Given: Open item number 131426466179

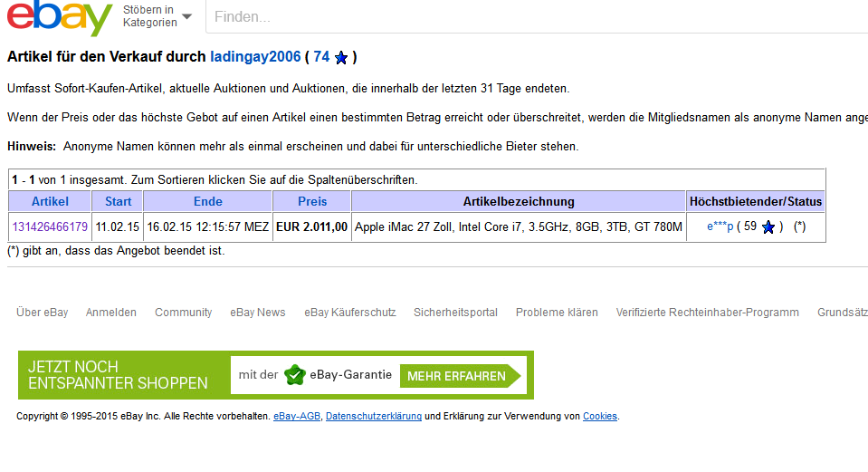Looking at the screenshot, I should point(50,227).
